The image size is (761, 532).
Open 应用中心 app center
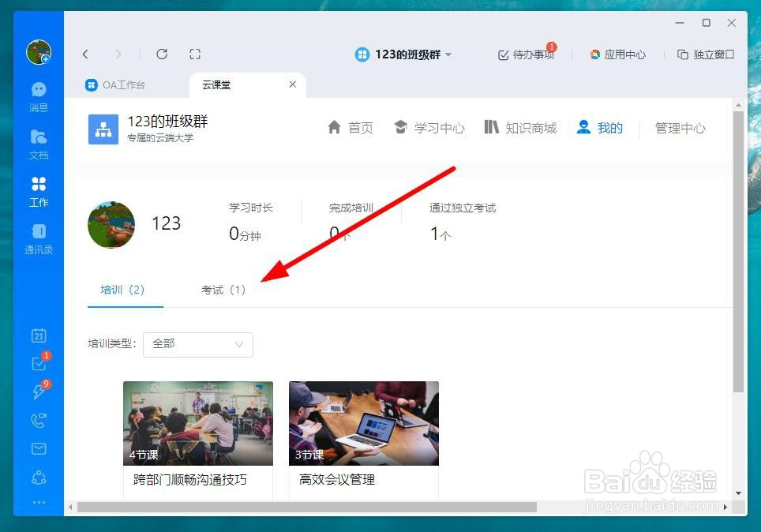pos(618,54)
